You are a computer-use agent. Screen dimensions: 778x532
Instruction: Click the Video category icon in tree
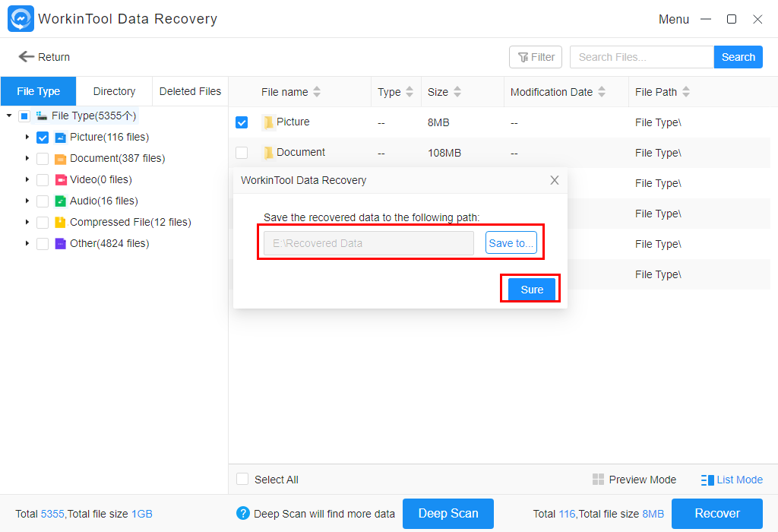60,180
